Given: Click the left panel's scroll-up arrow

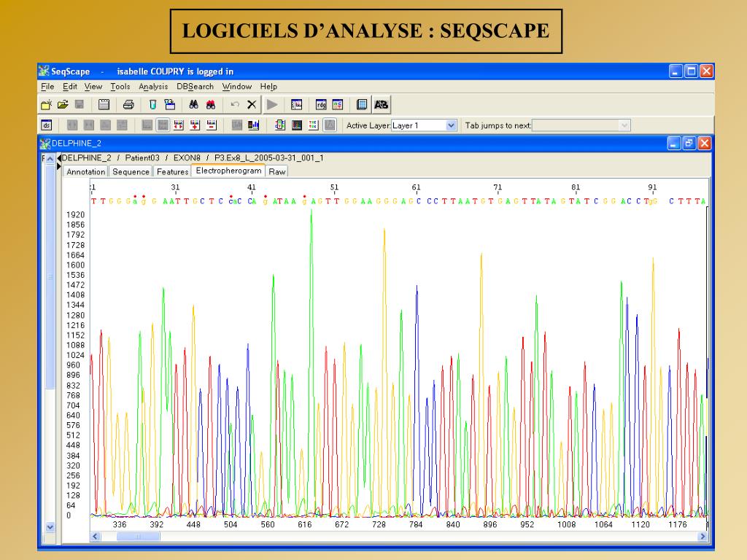Looking at the screenshot, I should pos(50,159).
